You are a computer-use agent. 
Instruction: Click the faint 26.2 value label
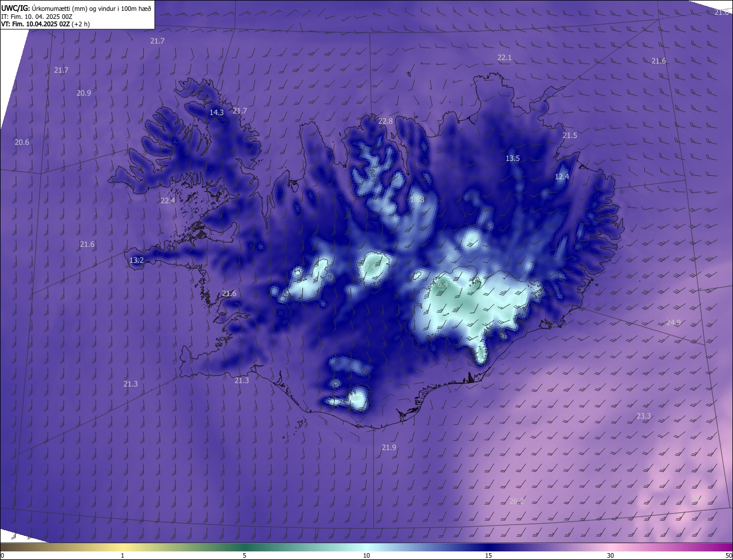point(517,502)
